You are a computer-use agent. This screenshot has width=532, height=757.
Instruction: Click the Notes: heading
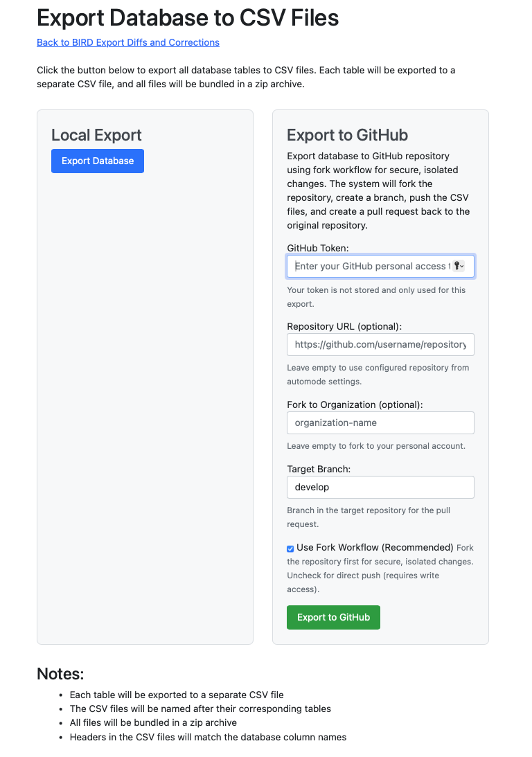(60, 674)
